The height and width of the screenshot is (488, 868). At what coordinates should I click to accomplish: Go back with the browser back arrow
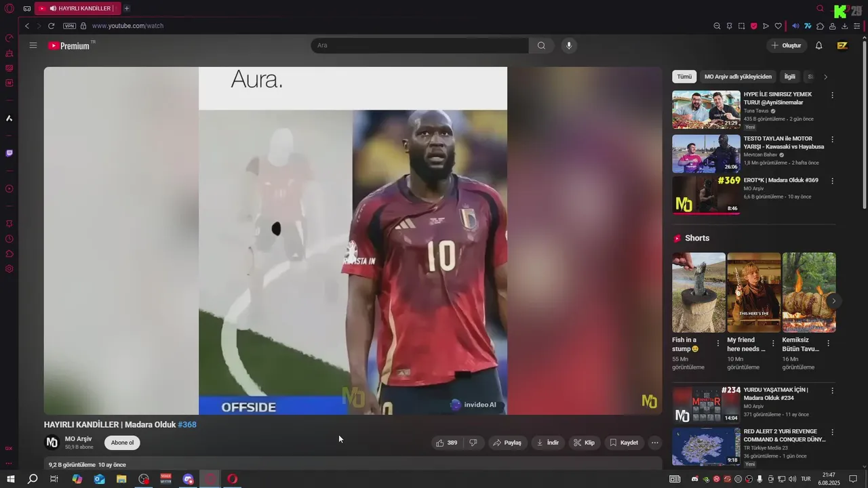pos(27,26)
